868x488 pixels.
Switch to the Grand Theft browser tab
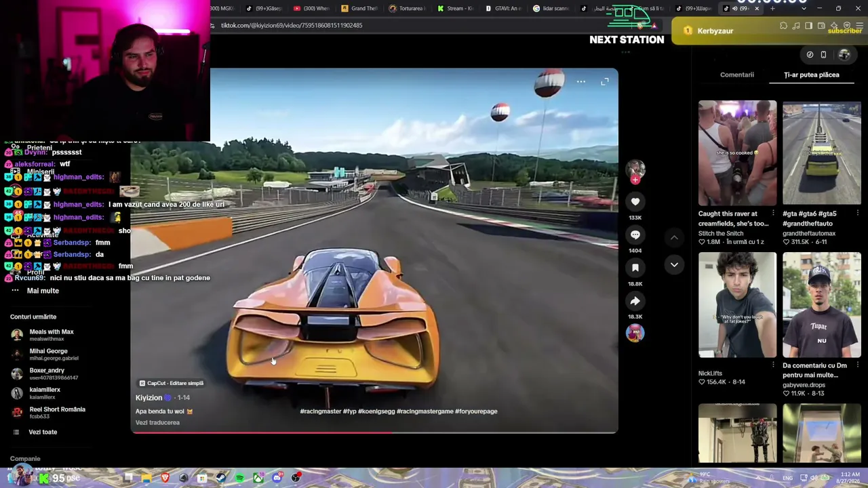359,9
